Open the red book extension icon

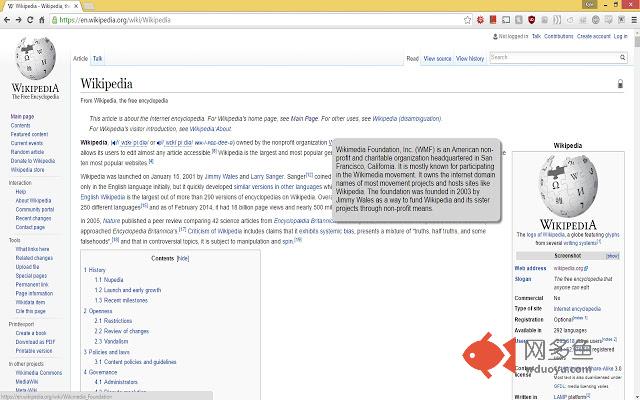tap(493, 20)
